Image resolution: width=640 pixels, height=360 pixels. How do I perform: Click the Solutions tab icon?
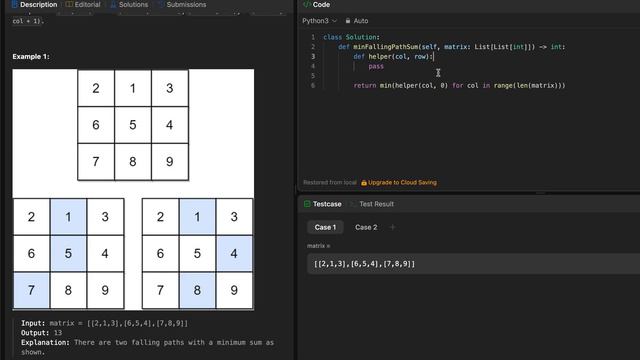(113, 4)
